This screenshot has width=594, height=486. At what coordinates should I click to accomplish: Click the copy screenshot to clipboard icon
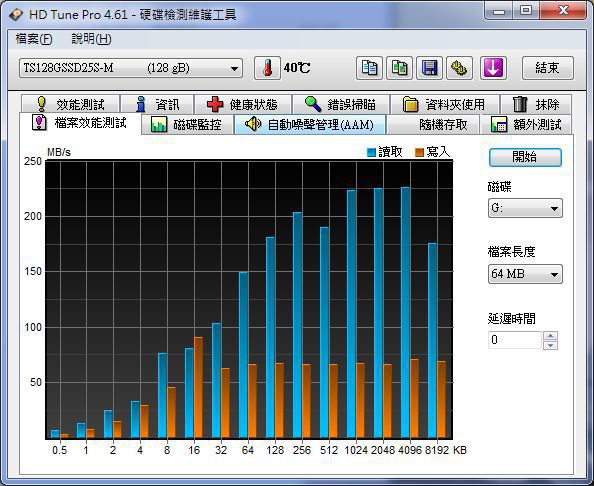pyautogui.click(x=399, y=68)
